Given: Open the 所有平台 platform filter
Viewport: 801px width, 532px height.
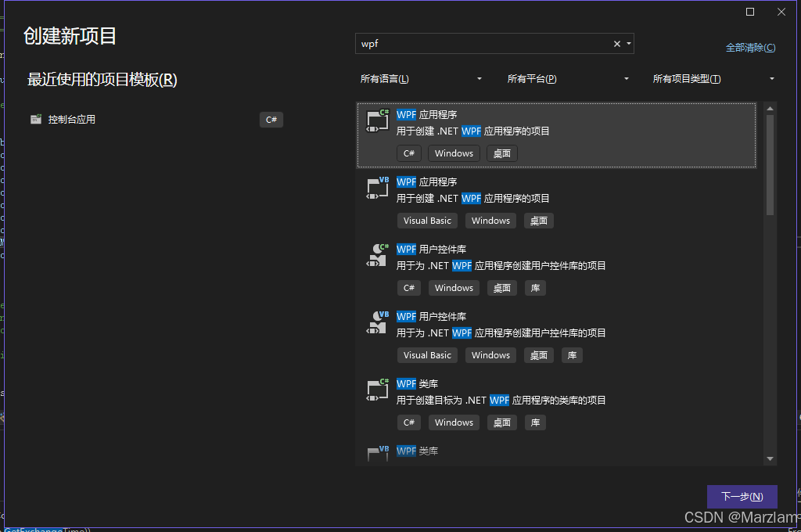Looking at the screenshot, I should (568, 79).
